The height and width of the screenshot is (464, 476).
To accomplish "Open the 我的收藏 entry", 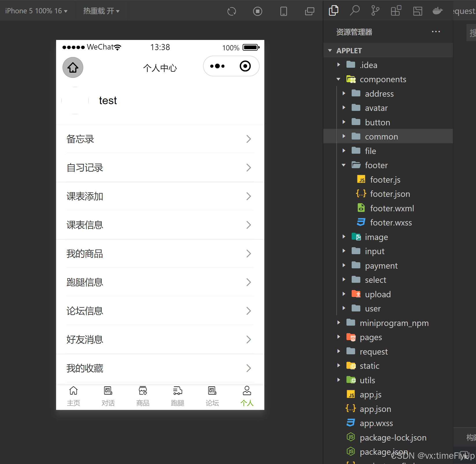I will (160, 368).
